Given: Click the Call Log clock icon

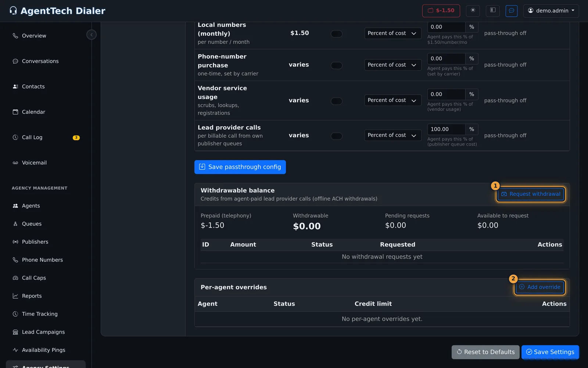Looking at the screenshot, I should (15, 137).
